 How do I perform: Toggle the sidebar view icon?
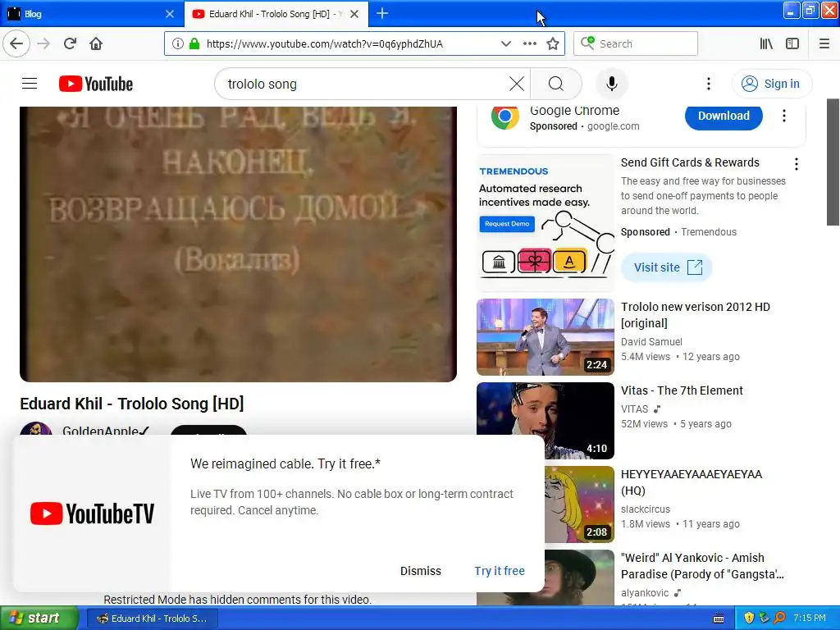coord(792,43)
